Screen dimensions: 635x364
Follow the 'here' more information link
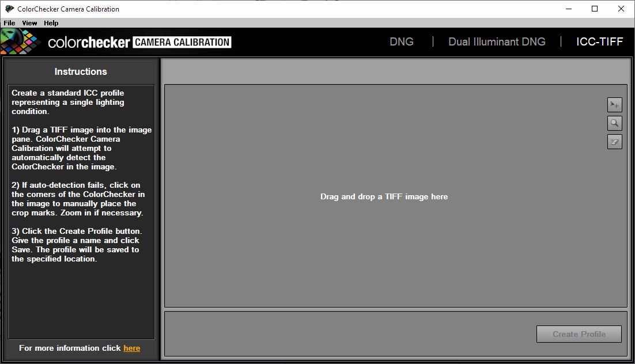click(131, 348)
